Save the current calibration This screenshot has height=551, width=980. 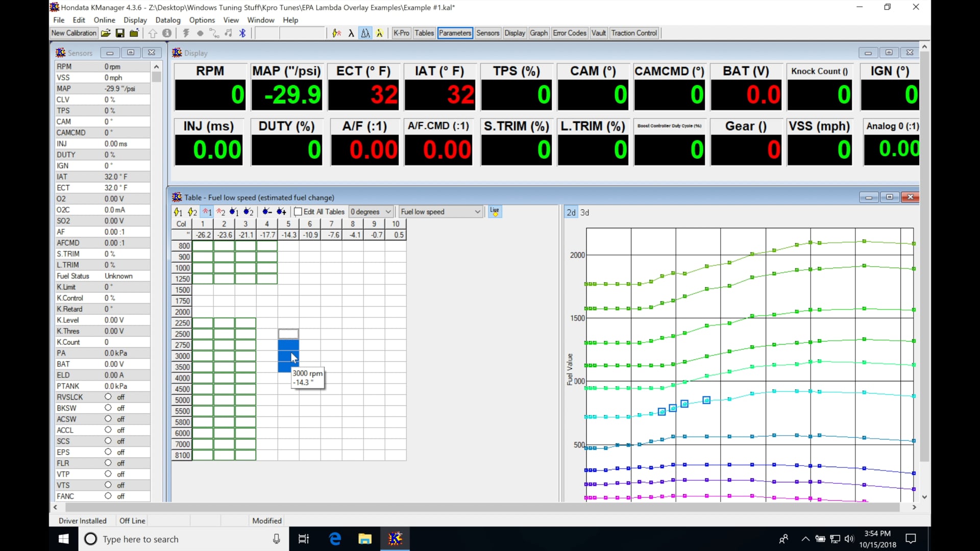coord(120,33)
